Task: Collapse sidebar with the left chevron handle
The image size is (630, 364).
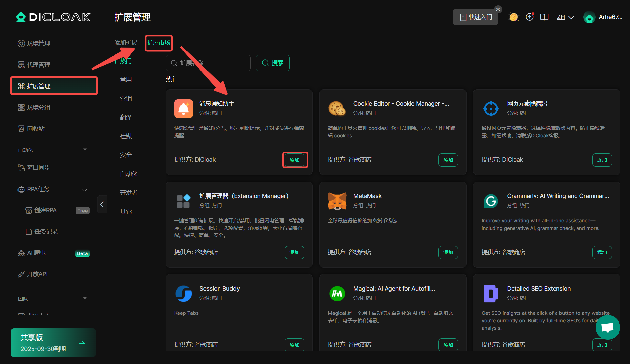Action: point(102,204)
